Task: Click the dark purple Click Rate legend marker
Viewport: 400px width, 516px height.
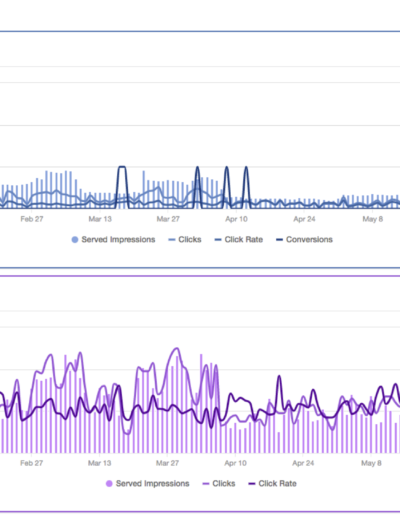Action: [x=252, y=484]
